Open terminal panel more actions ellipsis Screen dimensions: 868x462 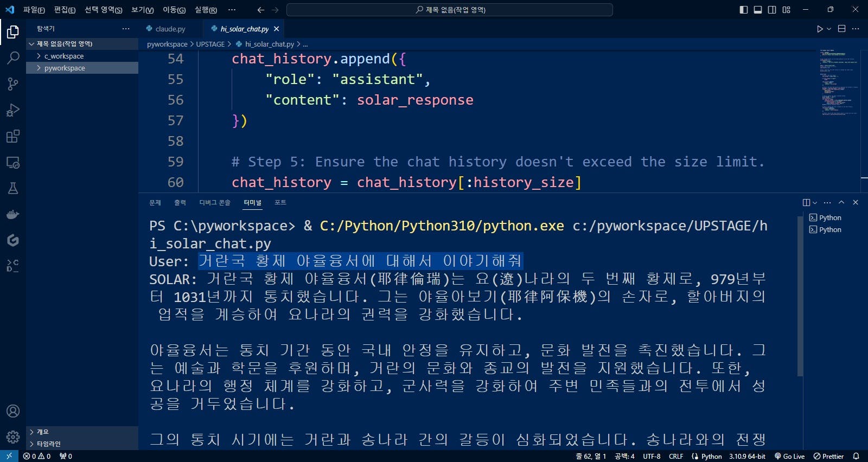pyautogui.click(x=827, y=202)
